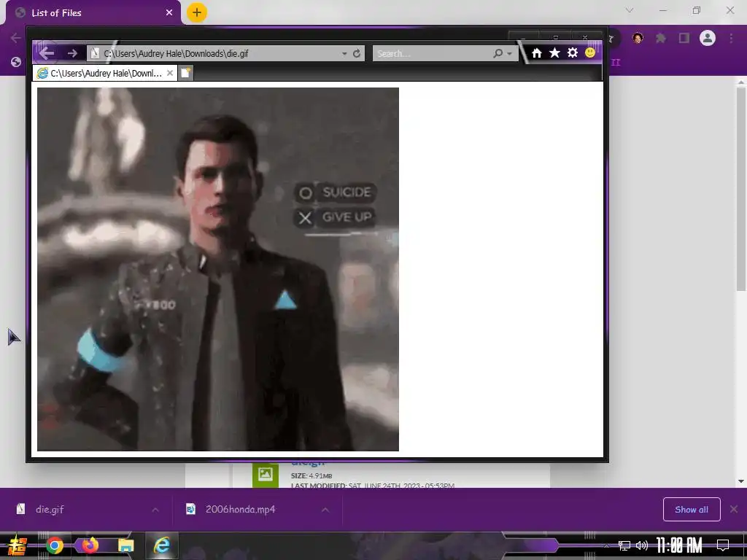Viewport: 747px width, 560px height.
Task: Go to Internet Explorer home page
Action: tap(536, 52)
